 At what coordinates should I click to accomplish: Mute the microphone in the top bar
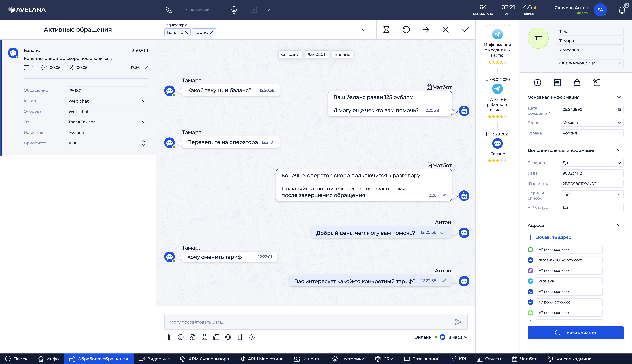point(234,10)
